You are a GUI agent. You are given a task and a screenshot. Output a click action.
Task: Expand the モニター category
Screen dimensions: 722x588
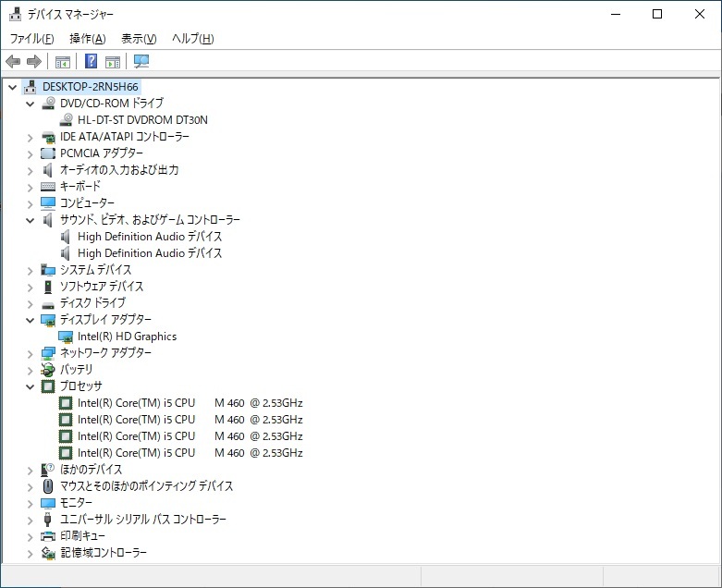point(31,503)
